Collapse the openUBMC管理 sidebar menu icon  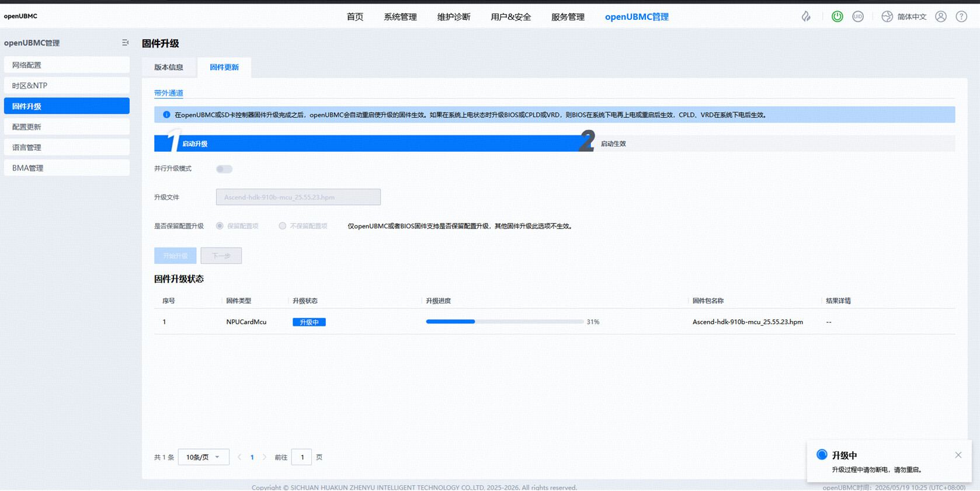point(125,43)
